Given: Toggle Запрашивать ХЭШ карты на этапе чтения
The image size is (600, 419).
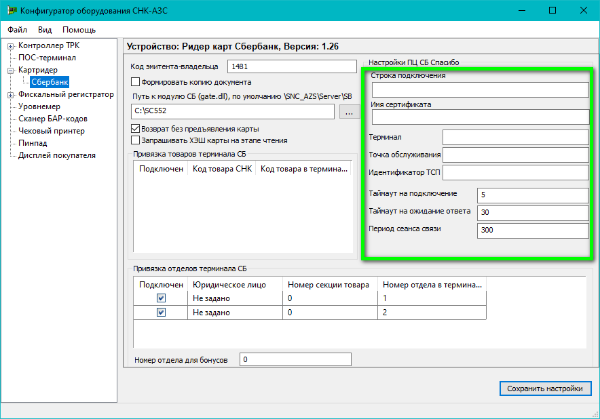Looking at the screenshot, I should (x=136, y=142).
